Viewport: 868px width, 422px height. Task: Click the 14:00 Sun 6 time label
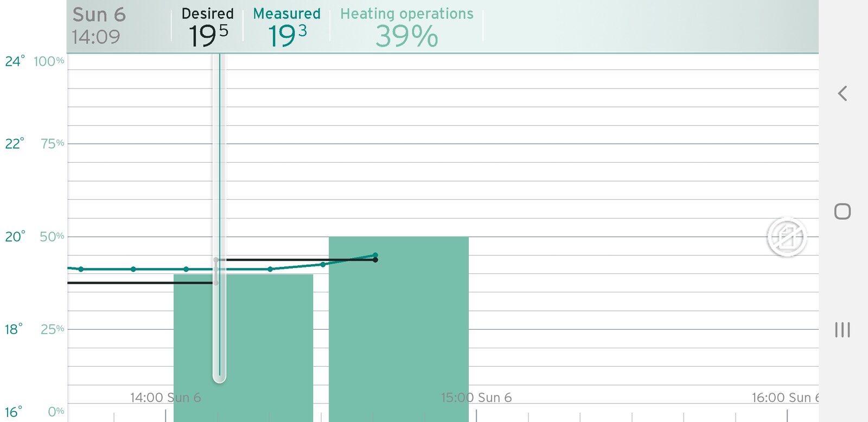pyautogui.click(x=165, y=398)
